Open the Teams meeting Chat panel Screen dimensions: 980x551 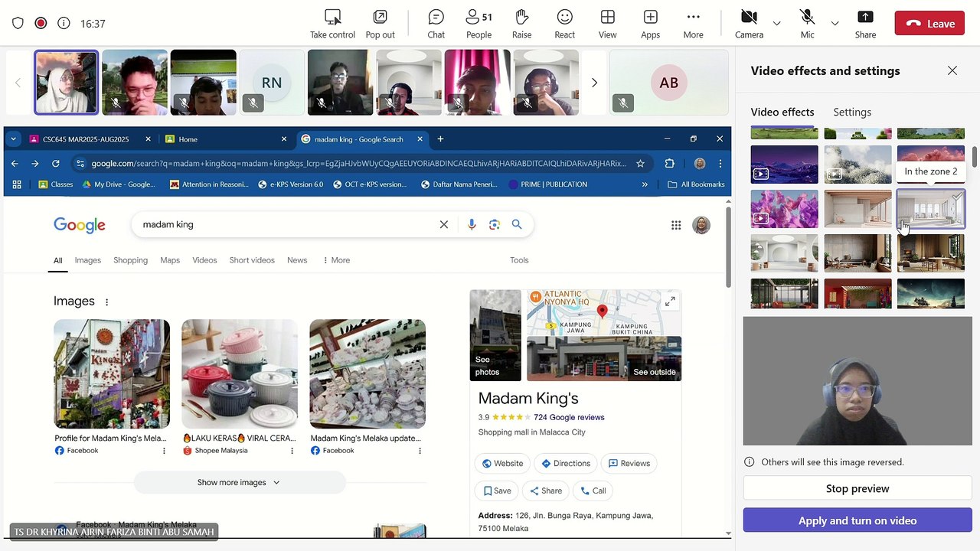pyautogui.click(x=436, y=24)
